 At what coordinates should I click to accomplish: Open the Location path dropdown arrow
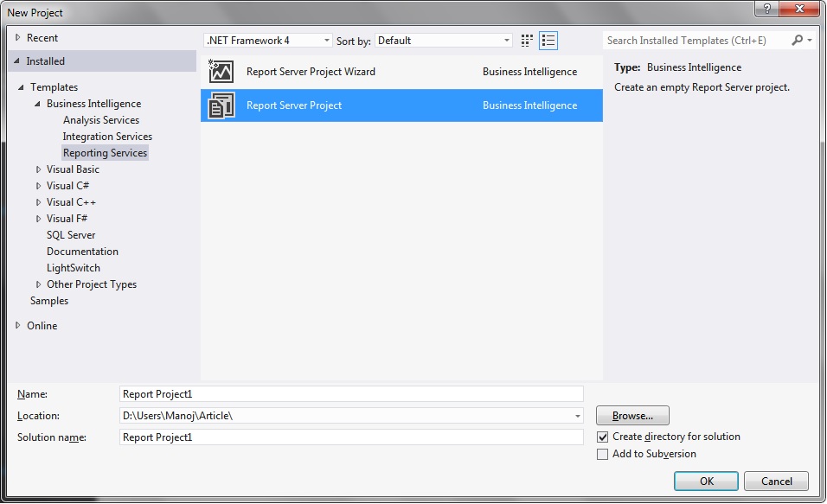coord(578,416)
